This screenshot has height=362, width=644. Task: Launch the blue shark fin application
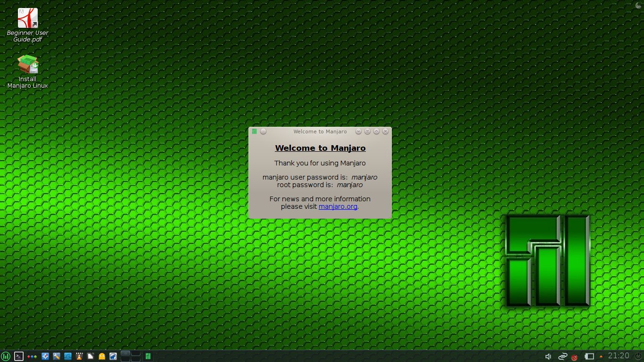coord(68,356)
